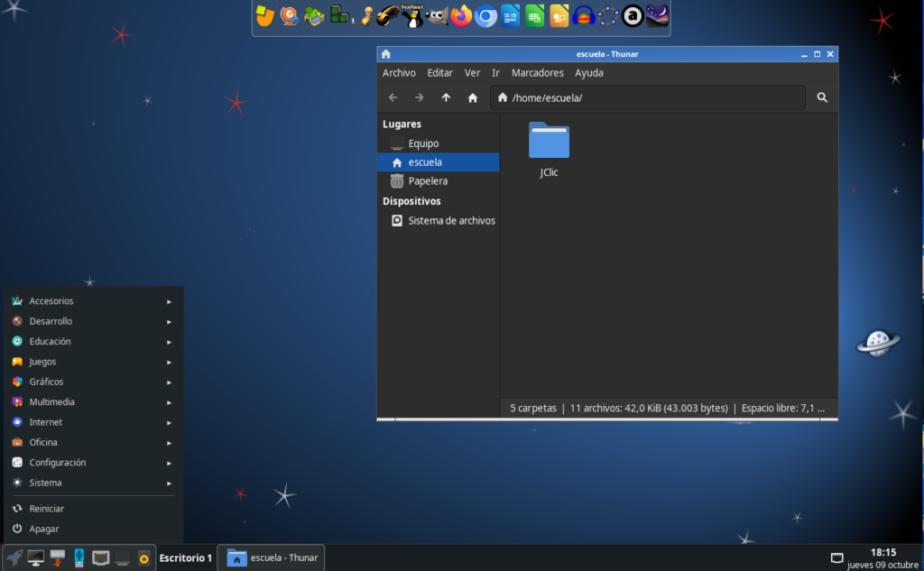Image resolution: width=924 pixels, height=571 pixels.
Task: Open the Marcadores menu
Action: coord(537,73)
